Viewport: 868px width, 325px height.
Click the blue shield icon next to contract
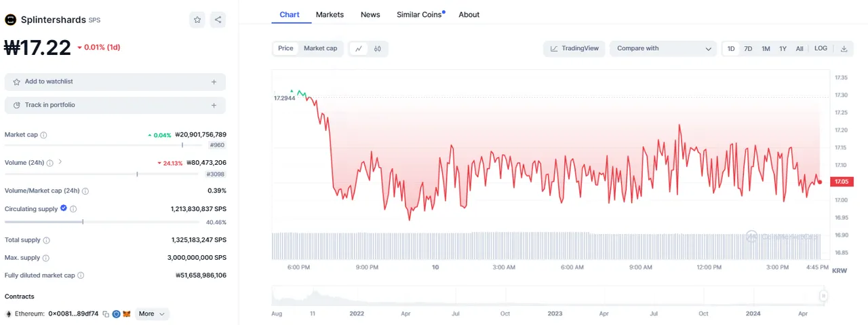coord(116,314)
